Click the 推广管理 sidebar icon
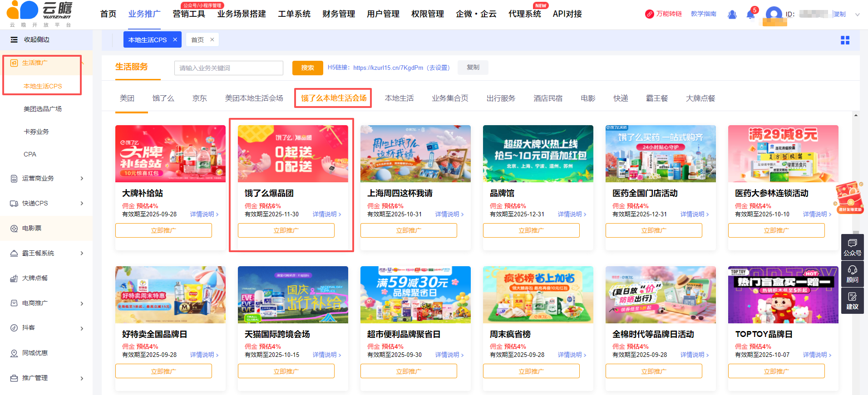 [14, 378]
